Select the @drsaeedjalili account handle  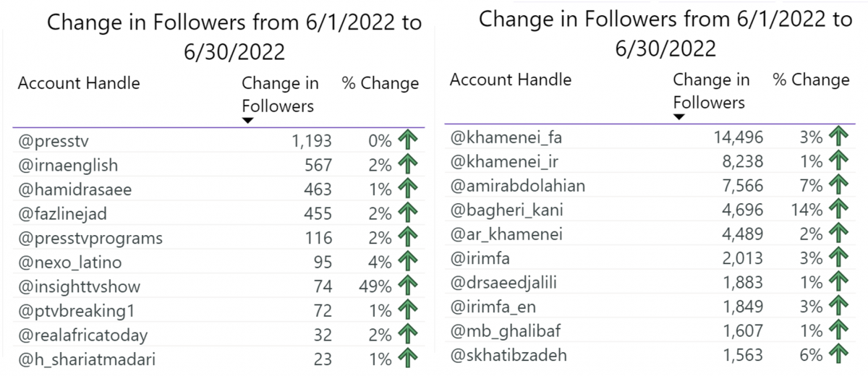(x=508, y=282)
